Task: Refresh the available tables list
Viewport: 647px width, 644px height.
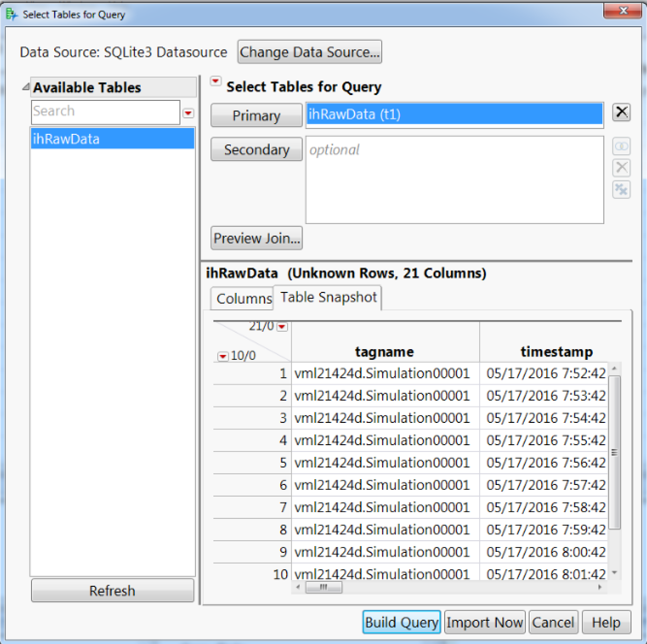Action: [112, 591]
